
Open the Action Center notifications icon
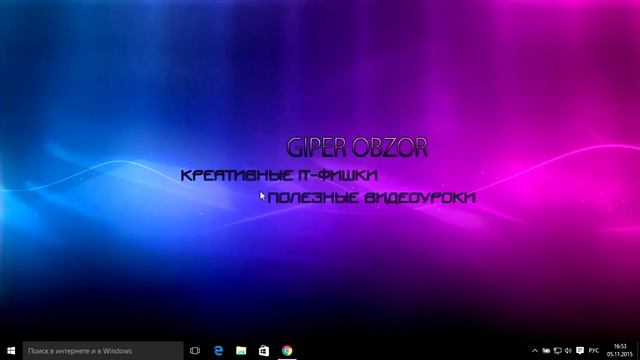580,351
